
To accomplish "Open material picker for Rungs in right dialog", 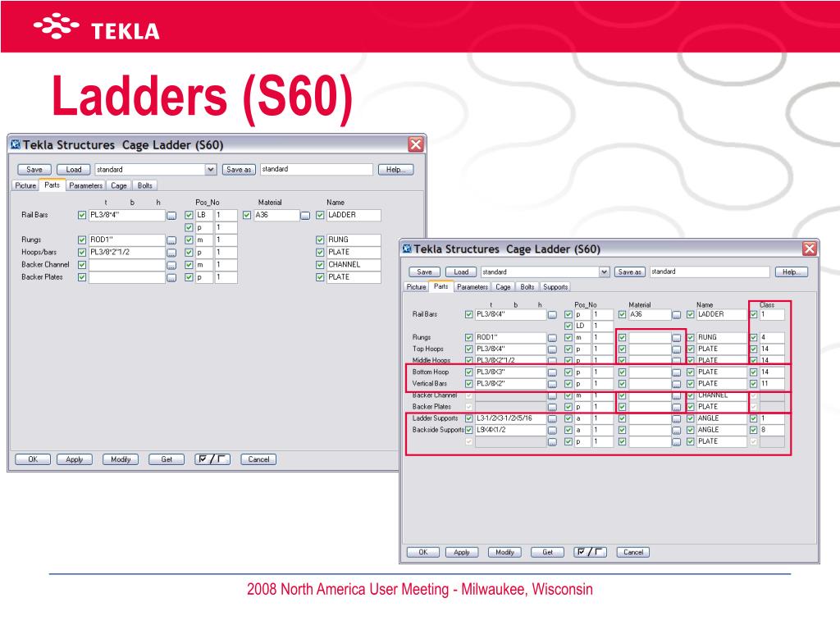I will 677,338.
